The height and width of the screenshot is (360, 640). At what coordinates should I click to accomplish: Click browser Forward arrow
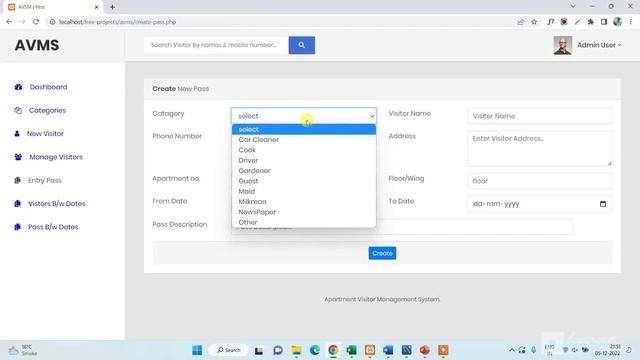click(x=22, y=22)
